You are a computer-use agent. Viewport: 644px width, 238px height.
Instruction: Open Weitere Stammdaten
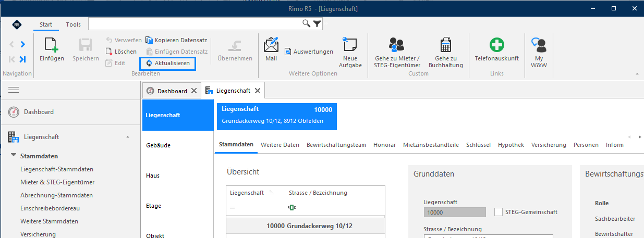point(49,221)
